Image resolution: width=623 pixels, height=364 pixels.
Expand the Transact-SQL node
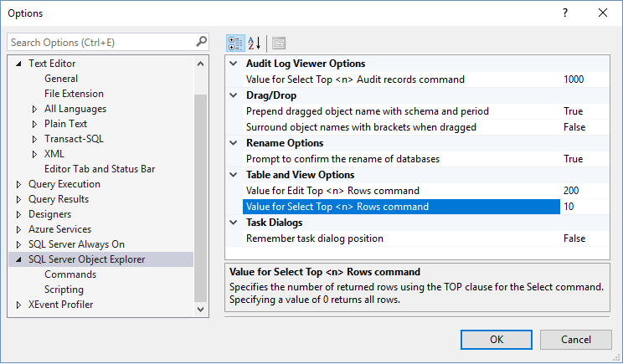click(x=34, y=139)
